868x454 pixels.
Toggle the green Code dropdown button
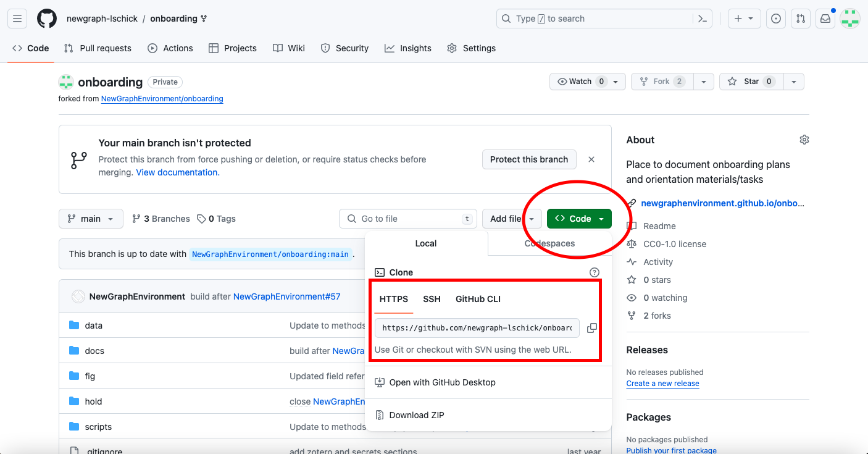(x=579, y=219)
